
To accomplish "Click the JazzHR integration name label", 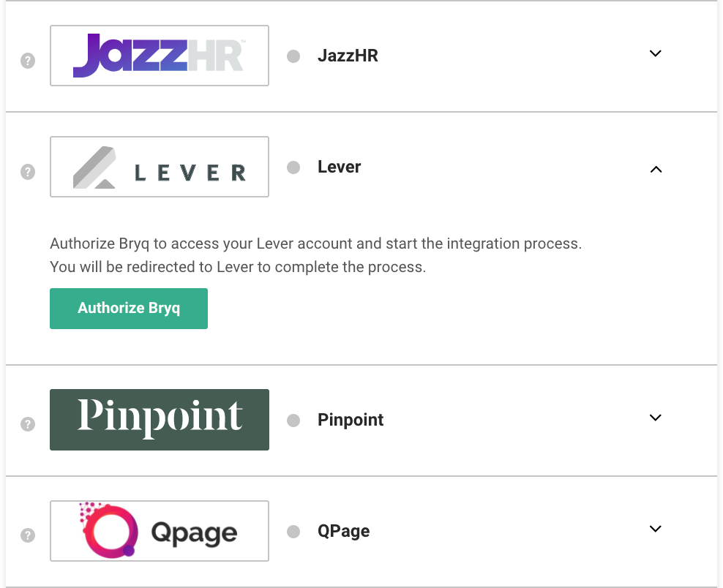I will coord(348,56).
